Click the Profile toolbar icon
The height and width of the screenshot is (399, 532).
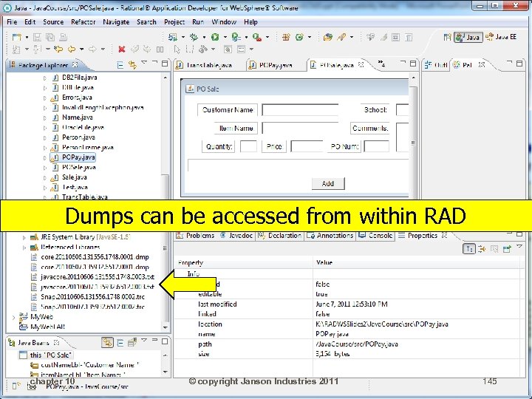coord(236,37)
